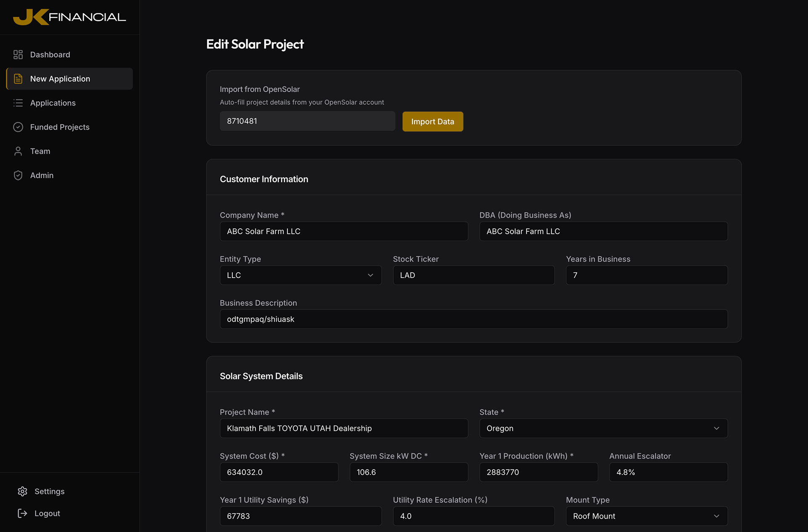This screenshot has height=532, width=808.
Task: Click the Dashboard grid icon
Action: click(x=18, y=55)
